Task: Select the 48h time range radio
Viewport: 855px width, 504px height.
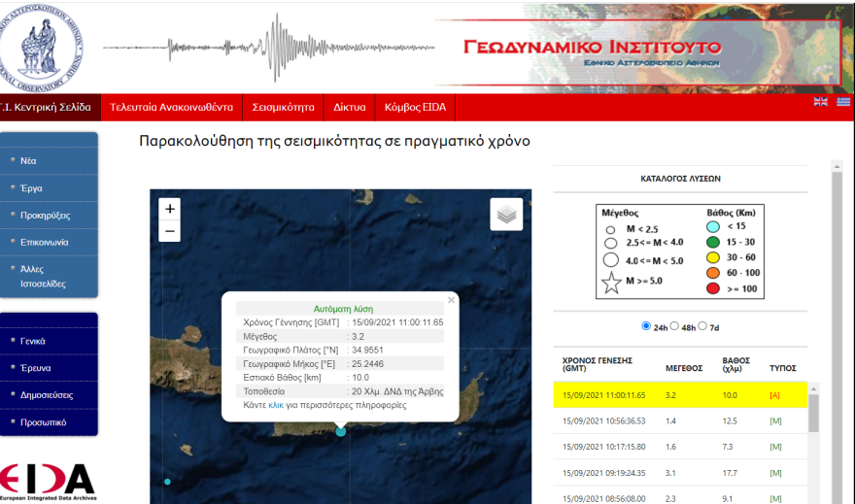Action: click(x=674, y=326)
